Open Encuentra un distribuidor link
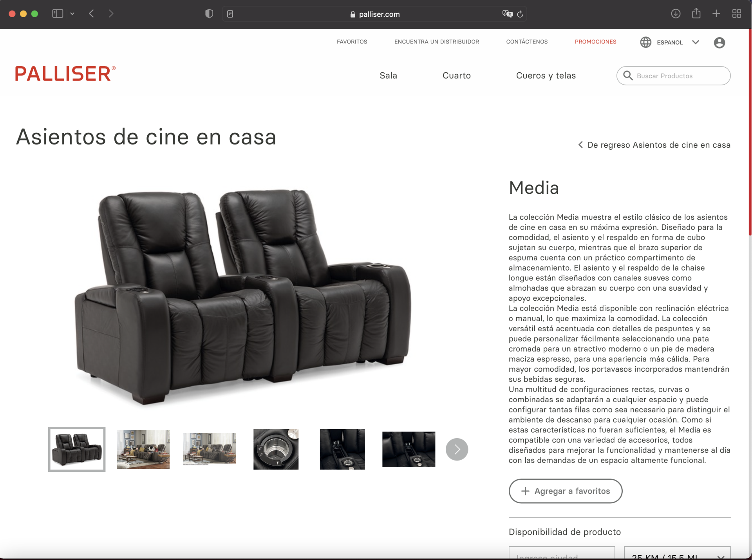Viewport: 752px width, 560px height. tap(436, 42)
